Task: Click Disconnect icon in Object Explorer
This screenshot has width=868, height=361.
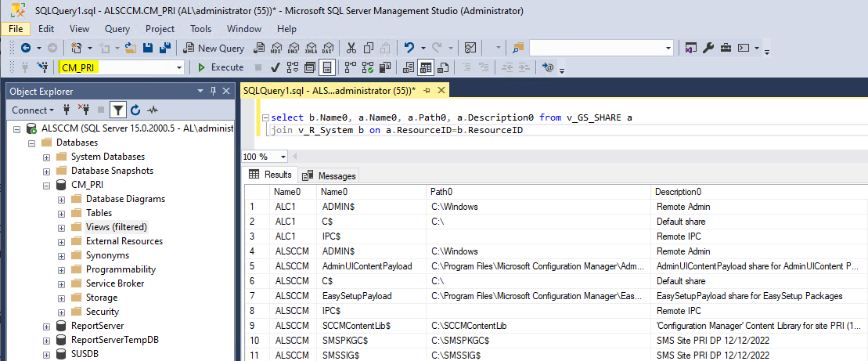Action: click(x=84, y=110)
